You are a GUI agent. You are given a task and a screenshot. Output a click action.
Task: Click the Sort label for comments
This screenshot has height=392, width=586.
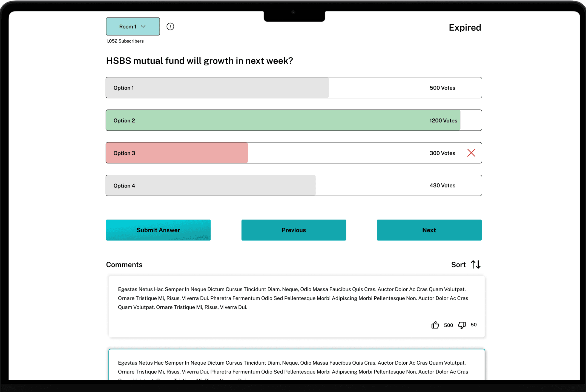(458, 265)
